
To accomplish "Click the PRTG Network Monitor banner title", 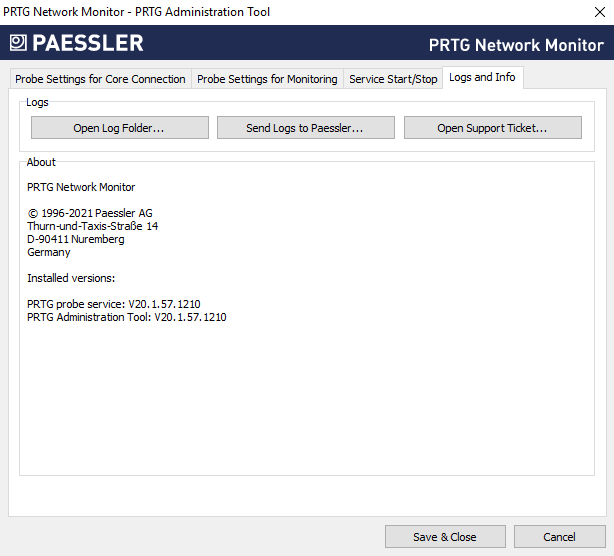I will 516,45.
